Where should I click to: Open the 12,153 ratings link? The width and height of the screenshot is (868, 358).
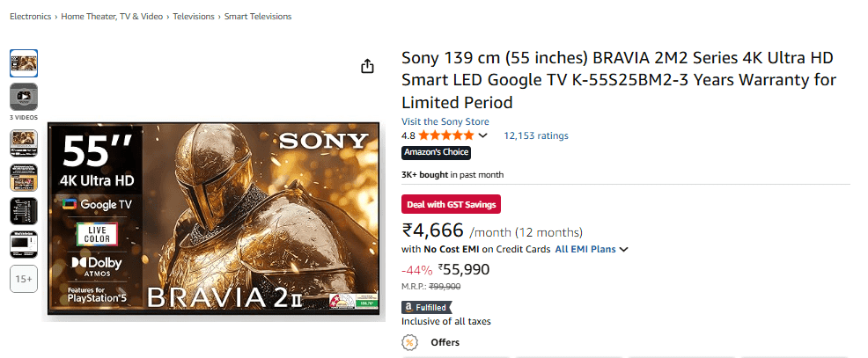[x=535, y=135]
